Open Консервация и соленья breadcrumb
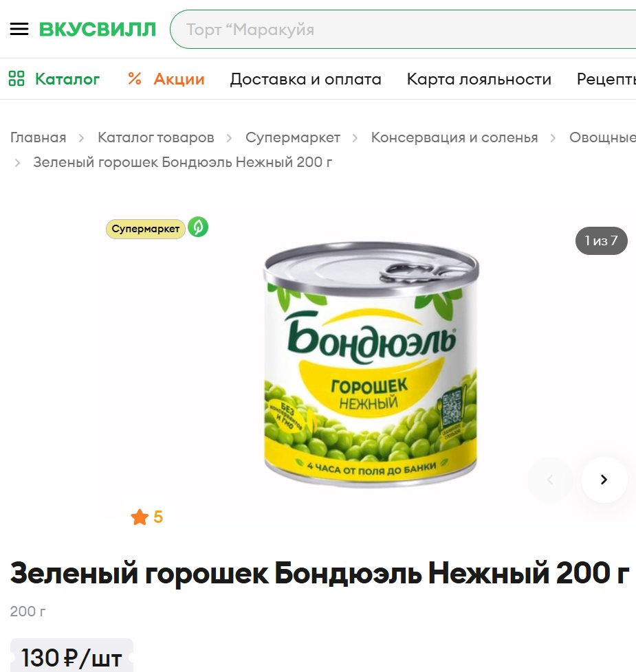Screen dimensions: 636x672 click(x=454, y=137)
